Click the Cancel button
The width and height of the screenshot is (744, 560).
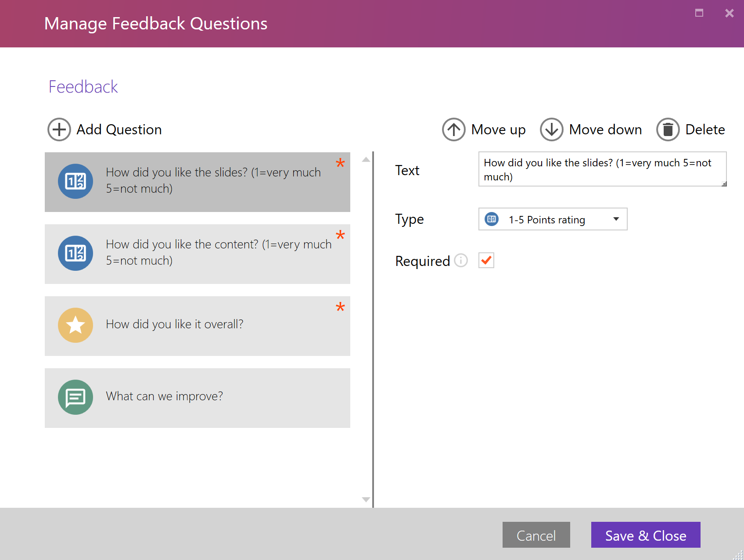tap(536, 535)
